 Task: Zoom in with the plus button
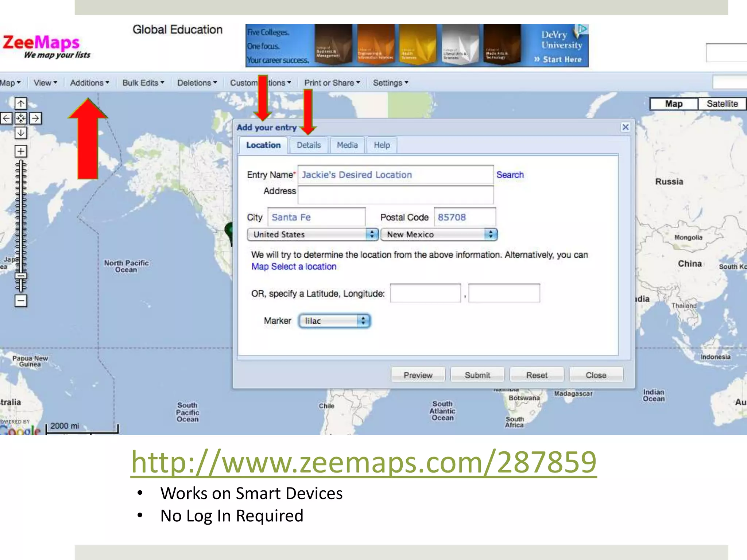tap(21, 151)
